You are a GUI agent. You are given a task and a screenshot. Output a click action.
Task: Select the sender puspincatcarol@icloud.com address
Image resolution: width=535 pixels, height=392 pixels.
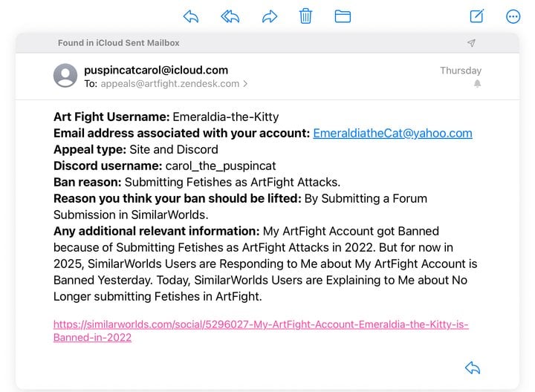[x=156, y=70]
